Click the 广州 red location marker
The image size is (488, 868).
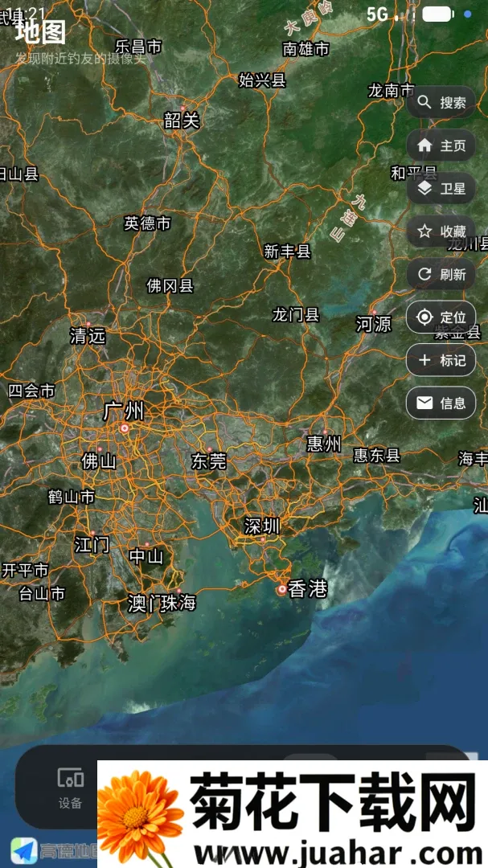point(125,428)
